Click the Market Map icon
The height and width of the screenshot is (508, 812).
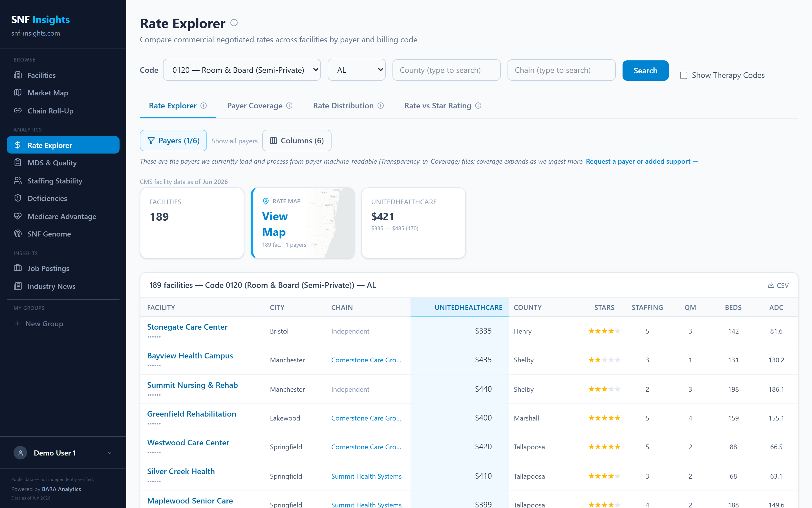[18, 92]
